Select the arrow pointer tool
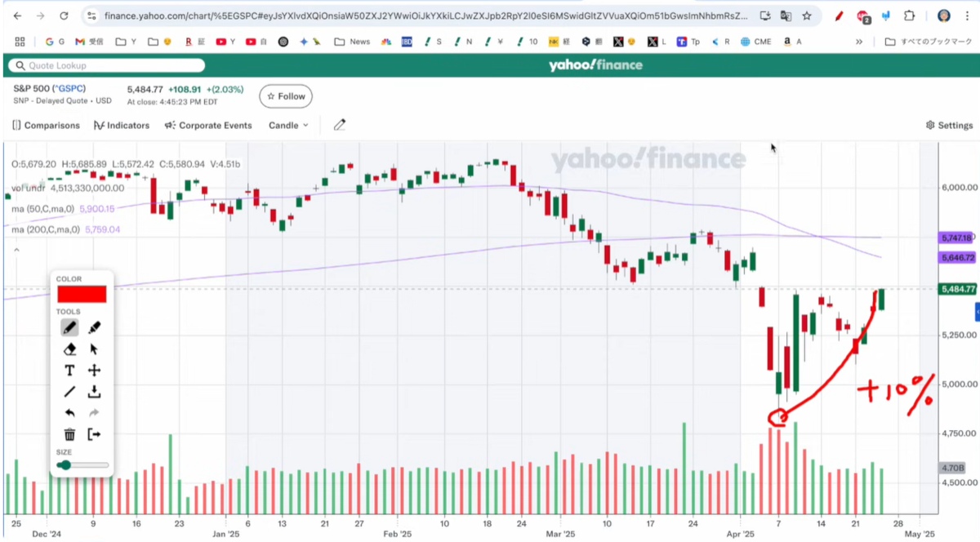Viewport: 980px width, 542px height. (95, 349)
